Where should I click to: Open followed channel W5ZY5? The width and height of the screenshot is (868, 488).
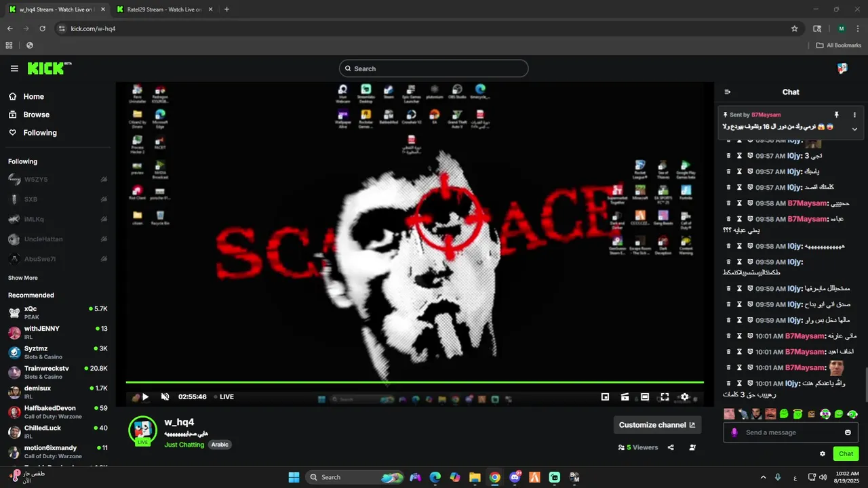coord(58,180)
